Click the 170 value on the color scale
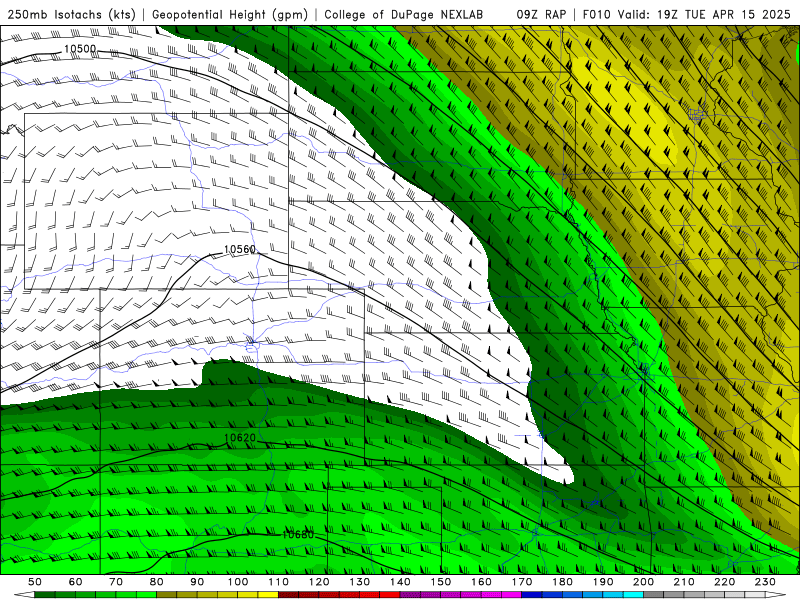 [522, 582]
